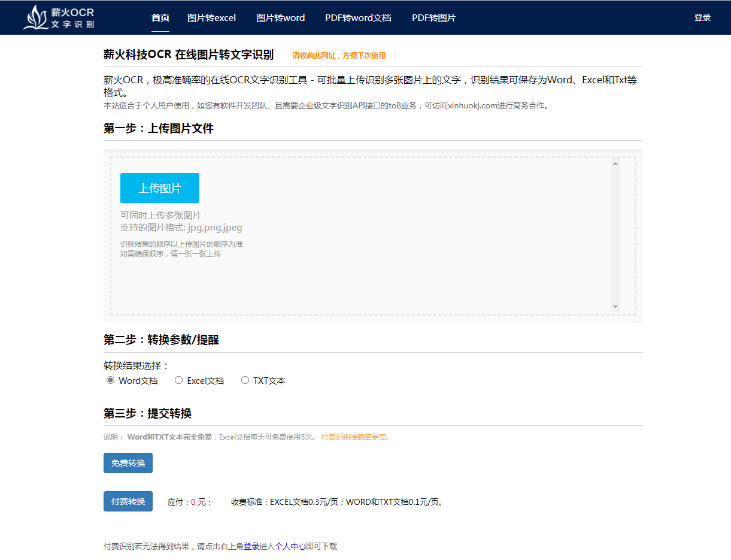Select the Word文档 output format
This screenshot has width=731, height=560.
(110, 380)
